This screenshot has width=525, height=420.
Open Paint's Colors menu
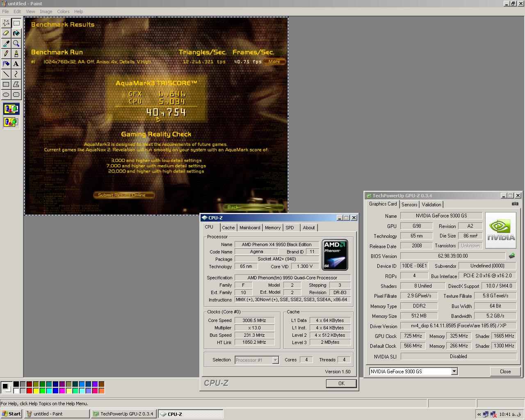(x=63, y=11)
